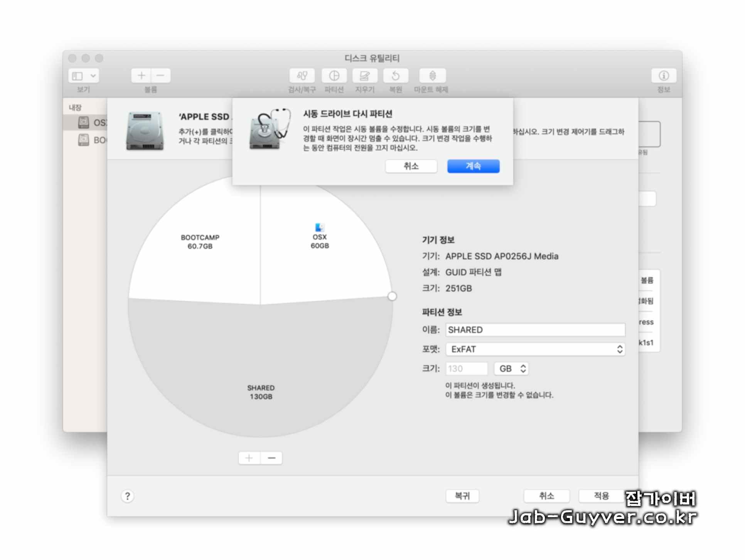Click the add volume plus toolbar icon
This screenshot has width=745, height=560.
pos(141,76)
